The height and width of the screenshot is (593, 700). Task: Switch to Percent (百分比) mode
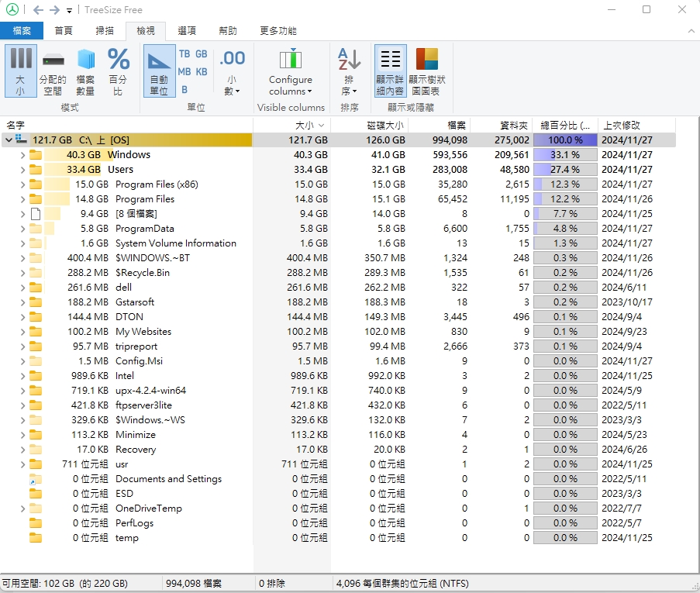point(119,71)
